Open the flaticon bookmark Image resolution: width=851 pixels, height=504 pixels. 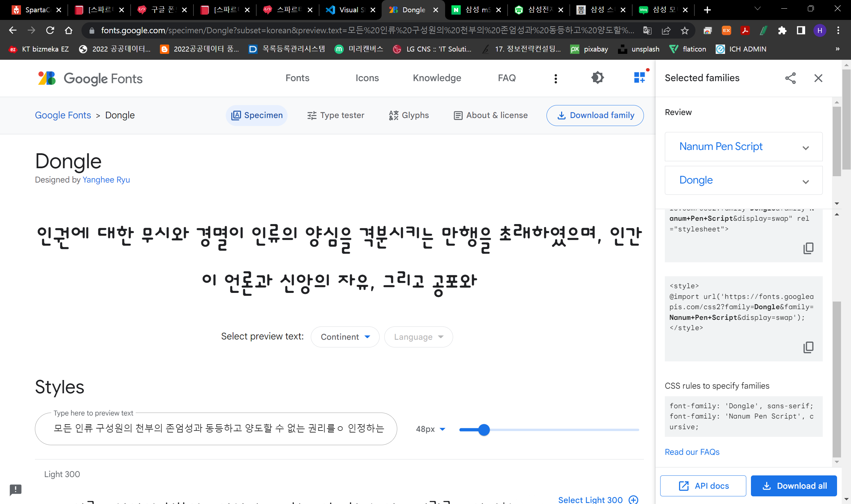[x=688, y=49]
